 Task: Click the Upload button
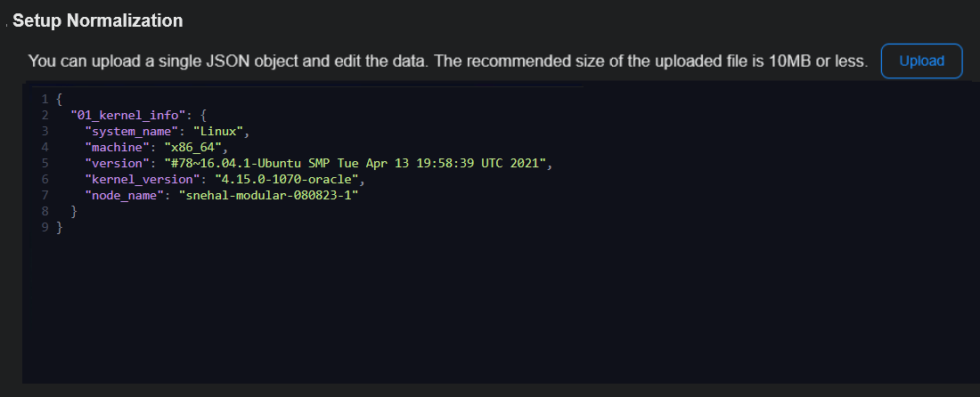pos(921,61)
